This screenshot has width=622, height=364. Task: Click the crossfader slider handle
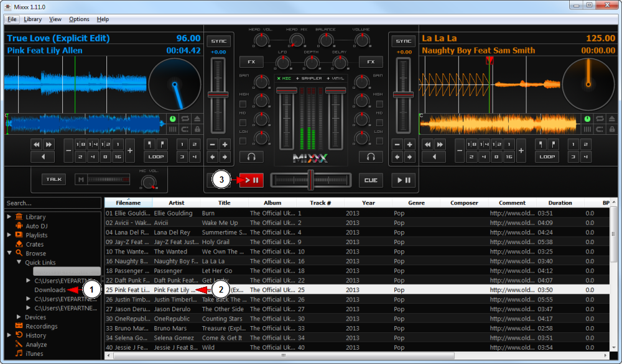[311, 180]
